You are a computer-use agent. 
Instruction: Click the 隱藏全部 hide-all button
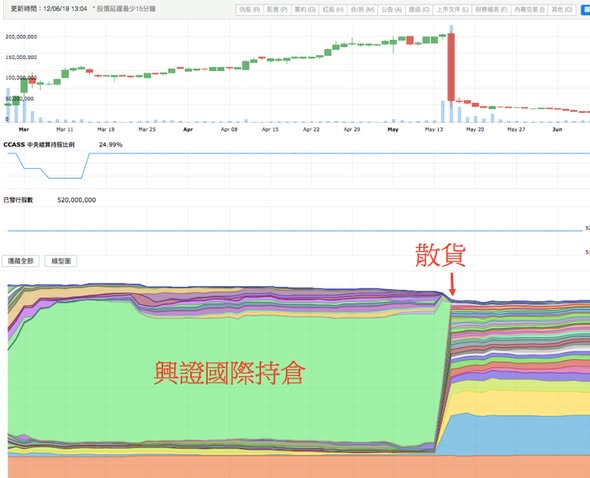point(21,261)
